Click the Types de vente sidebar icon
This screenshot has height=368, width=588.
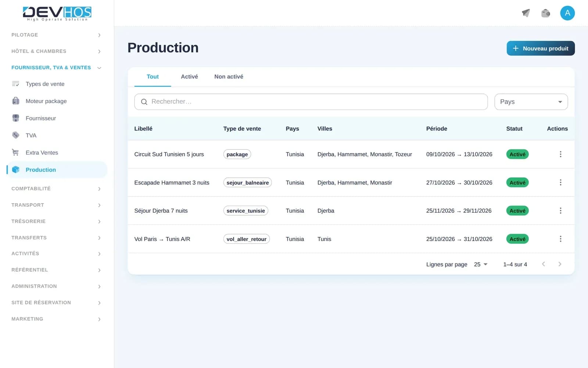[15, 84]
